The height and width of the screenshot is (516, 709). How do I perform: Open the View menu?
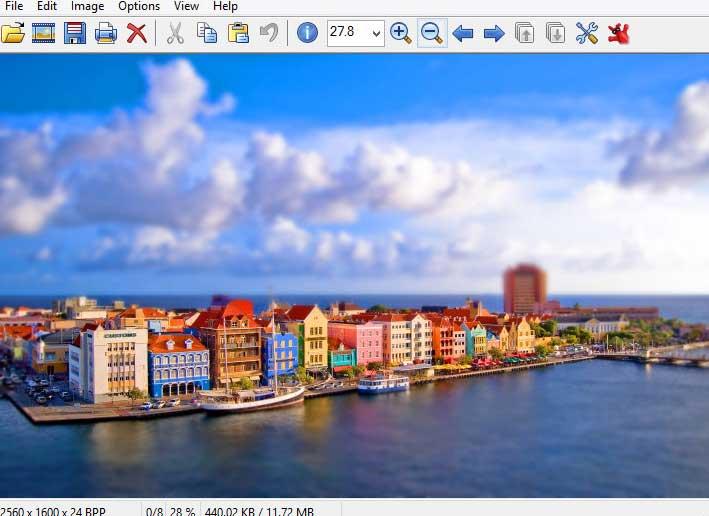(x=186, y=6)
